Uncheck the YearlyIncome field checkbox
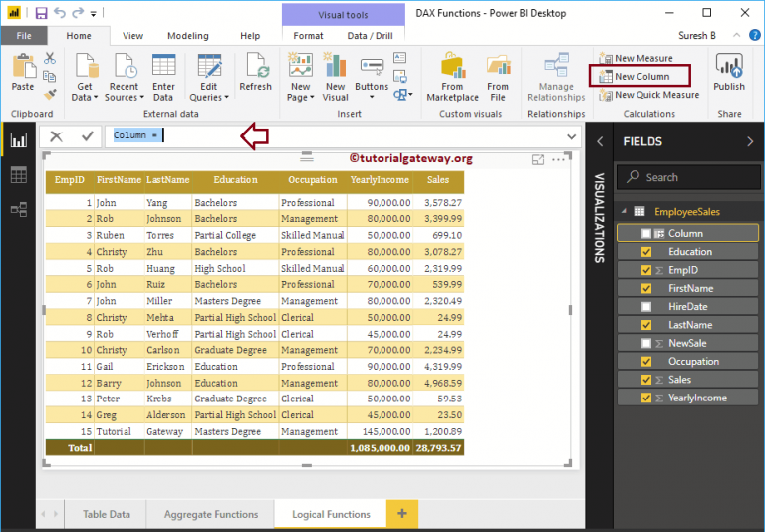 point(646,398)
